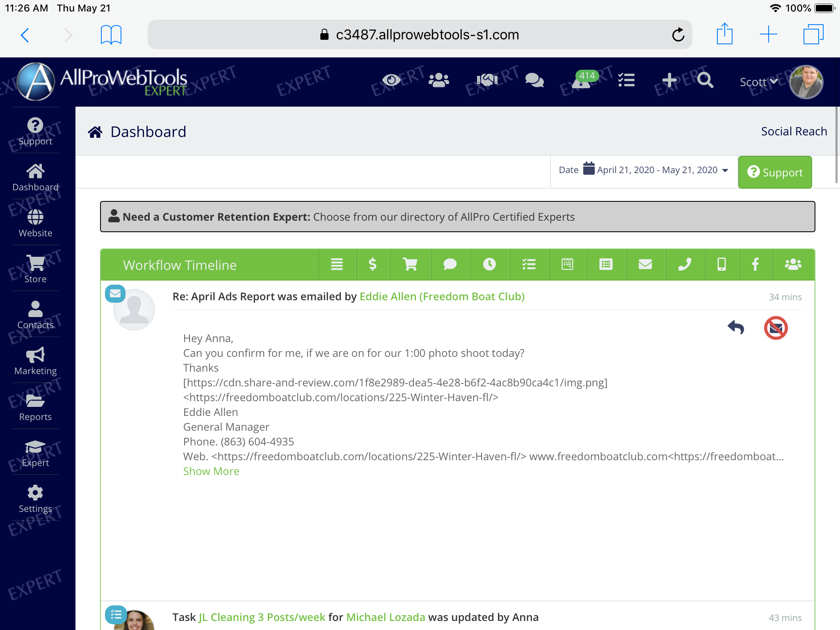
Task: Click task badge icon on Anna's entry
Action: click(x=115, y=614)
